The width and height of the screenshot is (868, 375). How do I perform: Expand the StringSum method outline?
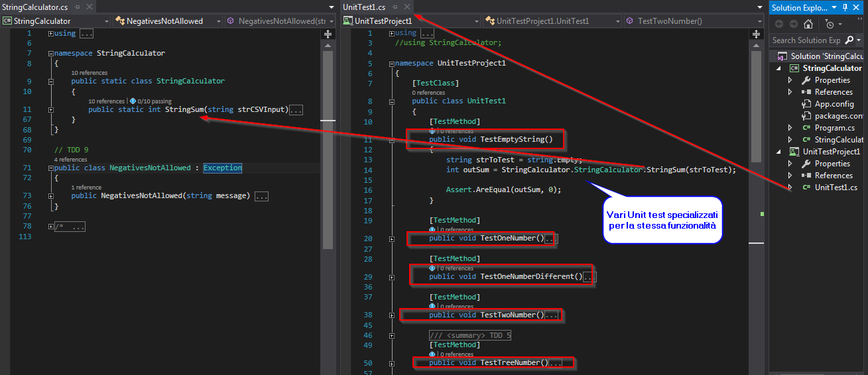coord(51,109)
